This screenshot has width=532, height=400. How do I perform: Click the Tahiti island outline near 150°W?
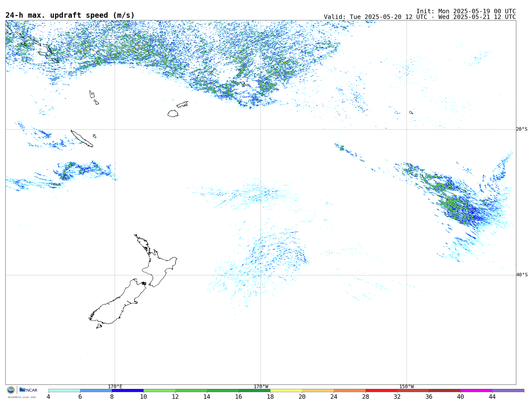[x=411, y=112]
